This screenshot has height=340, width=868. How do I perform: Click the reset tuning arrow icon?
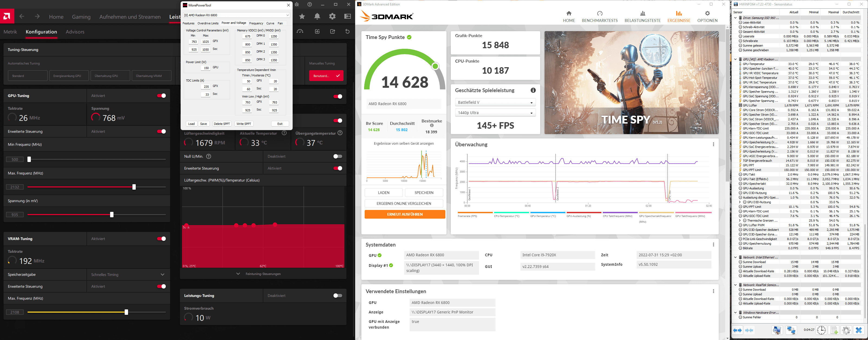point(347,31)
